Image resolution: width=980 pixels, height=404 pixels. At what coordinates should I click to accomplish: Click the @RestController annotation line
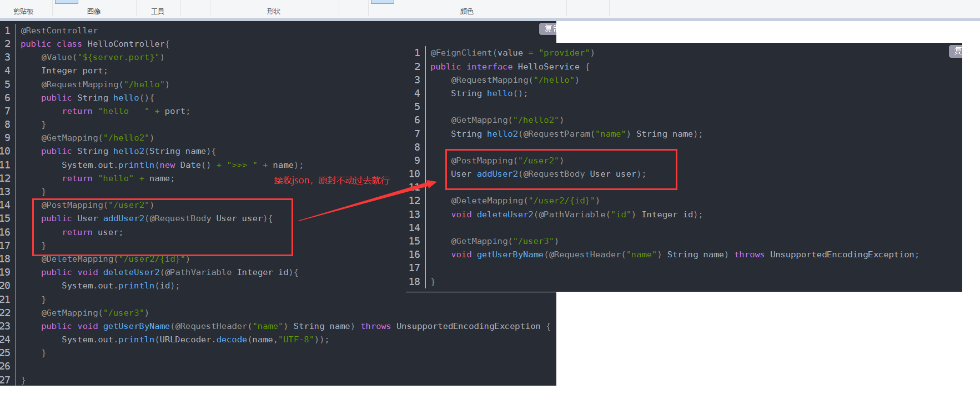click(59, 31)
